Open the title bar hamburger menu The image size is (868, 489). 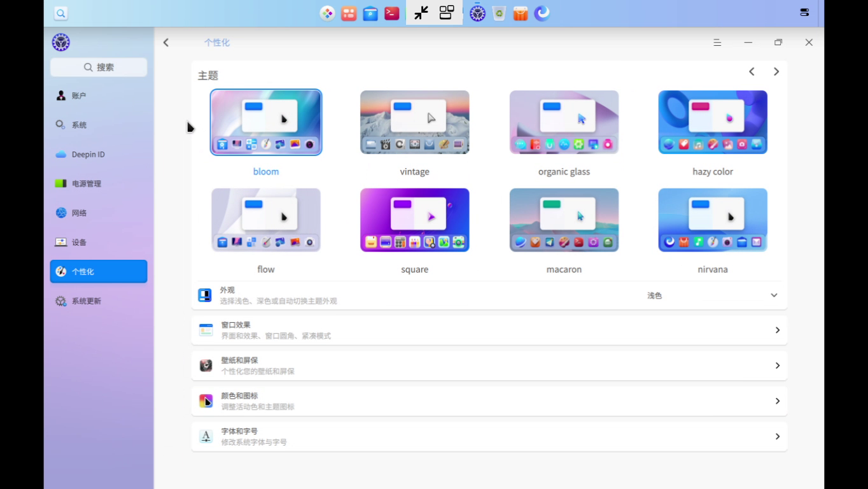[717, 42]
